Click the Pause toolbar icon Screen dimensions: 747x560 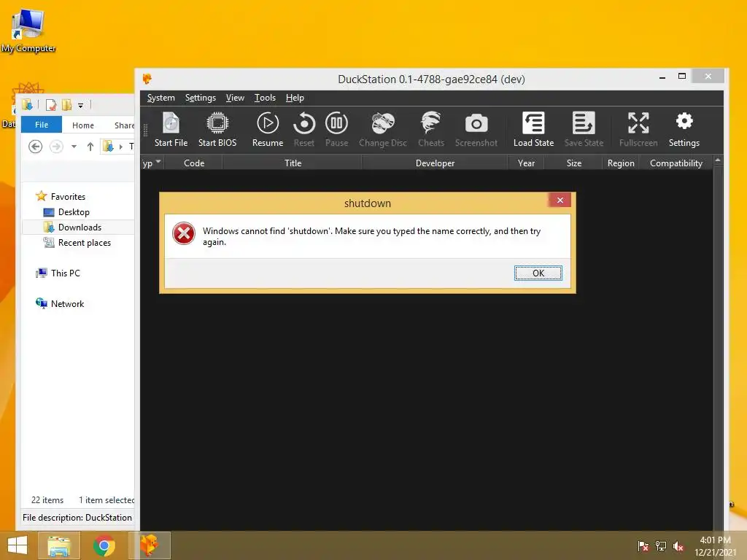[x=336, y=123]
